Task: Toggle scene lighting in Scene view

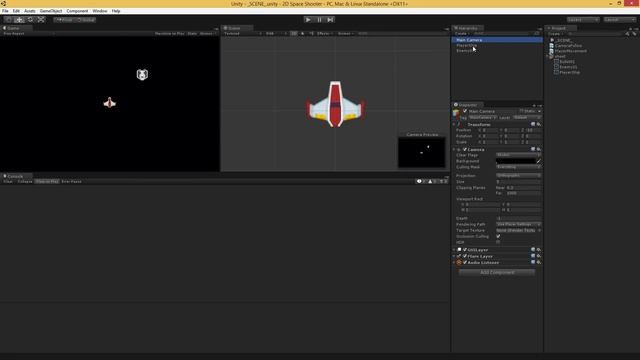Action: click(302, 33)
